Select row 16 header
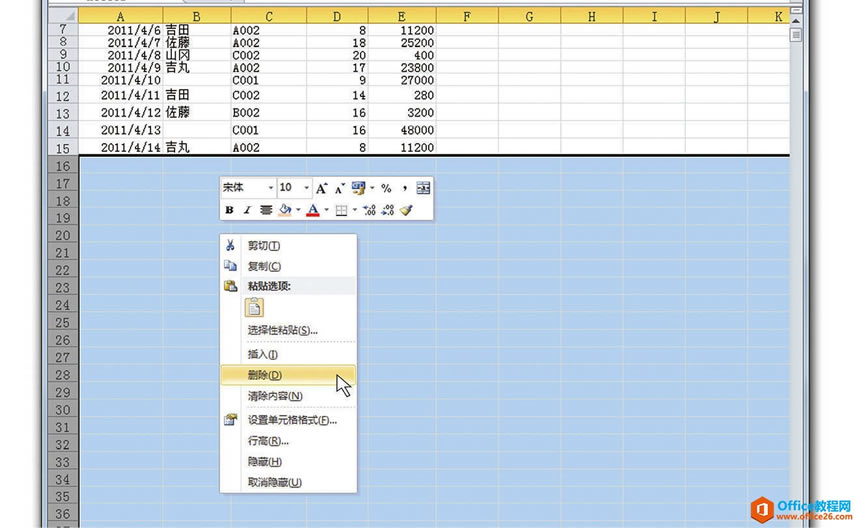 coord(63,165)
